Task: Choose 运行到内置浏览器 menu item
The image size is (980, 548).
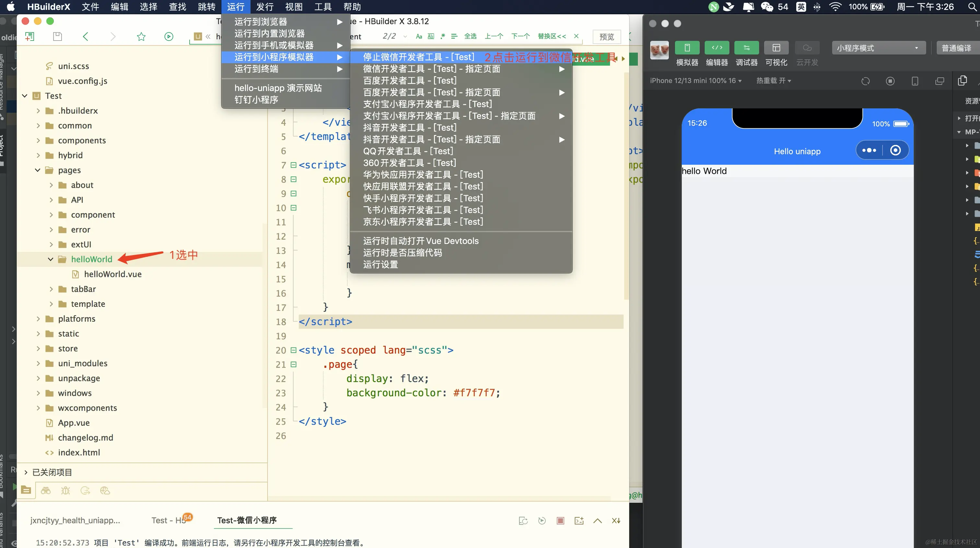Action: pyautogui.click(x=285, y=33)
